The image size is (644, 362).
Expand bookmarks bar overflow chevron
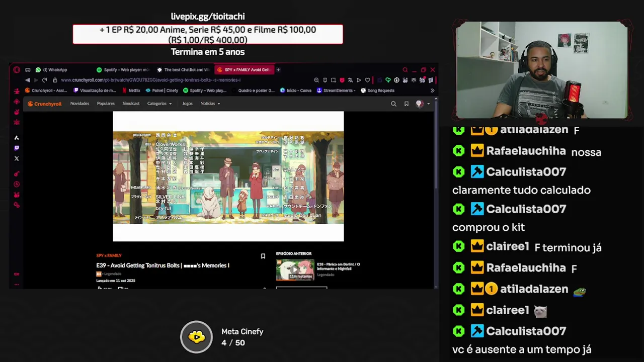tap(432, 90)
